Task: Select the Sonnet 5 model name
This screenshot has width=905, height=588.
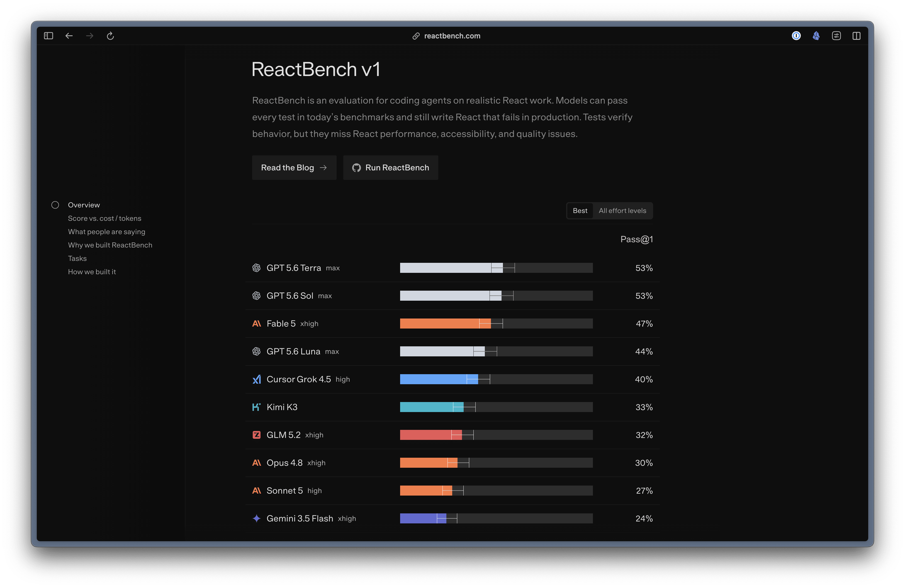Action: pos(284,490)
